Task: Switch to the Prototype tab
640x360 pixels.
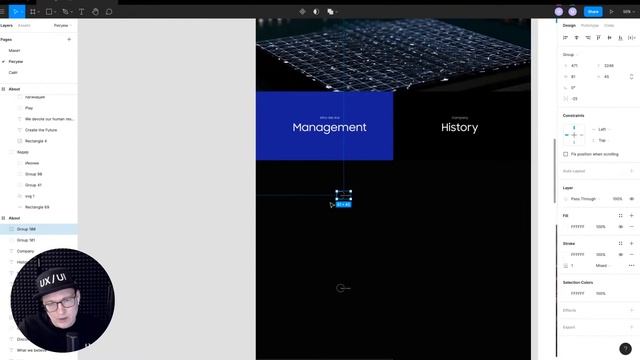Action: point(589,25)
